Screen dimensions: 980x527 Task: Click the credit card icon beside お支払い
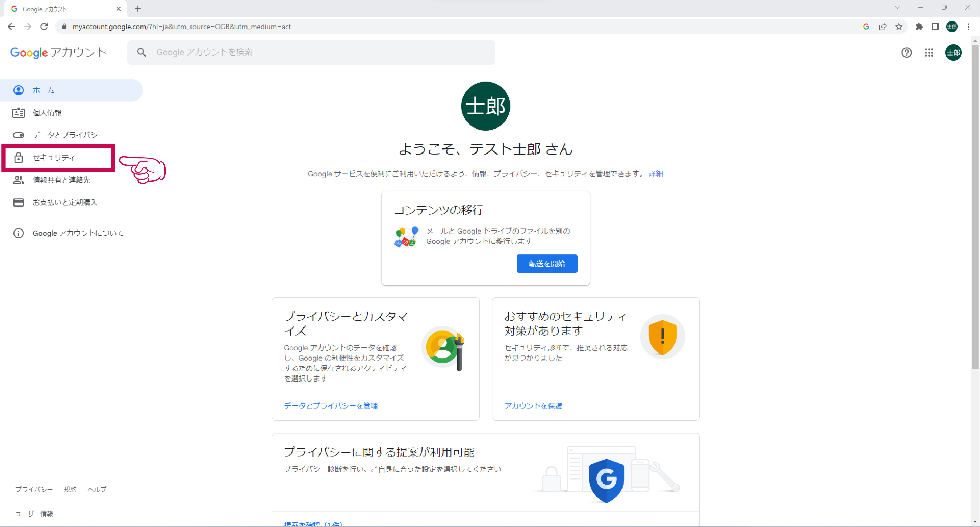[18, 202]
